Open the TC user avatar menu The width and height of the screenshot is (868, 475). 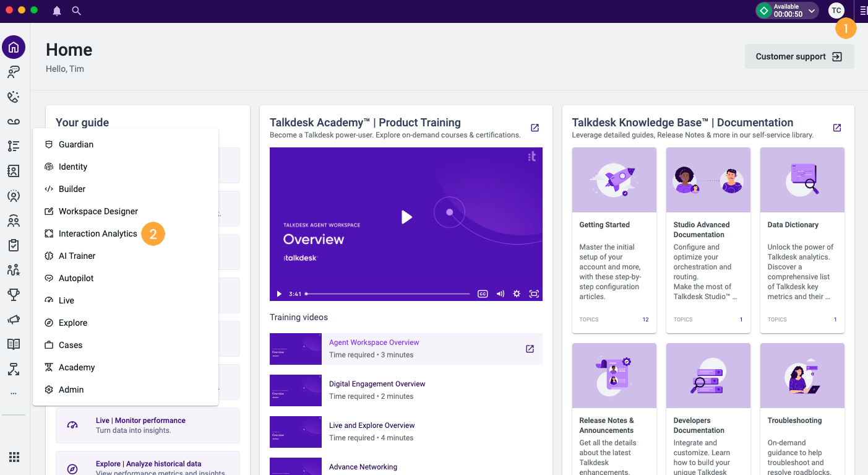(x=836, y=11)
